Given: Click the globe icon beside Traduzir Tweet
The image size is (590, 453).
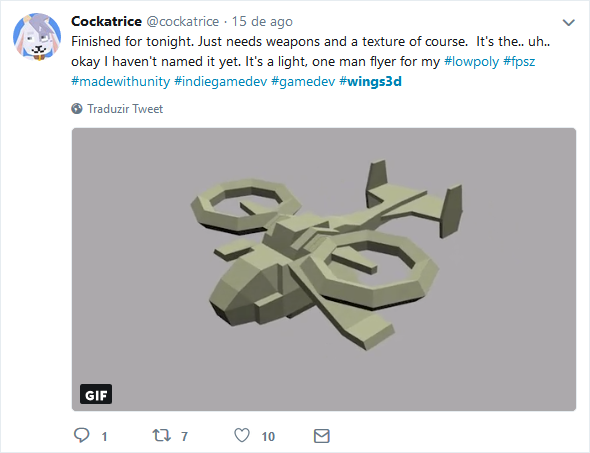Looking at the screenshot, I should coord(77,109).
